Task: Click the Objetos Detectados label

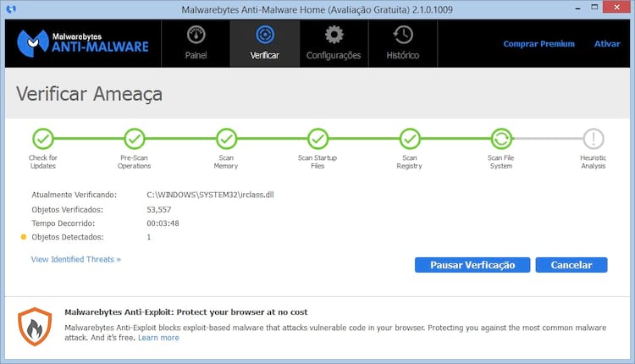Action: pos(68,237)
